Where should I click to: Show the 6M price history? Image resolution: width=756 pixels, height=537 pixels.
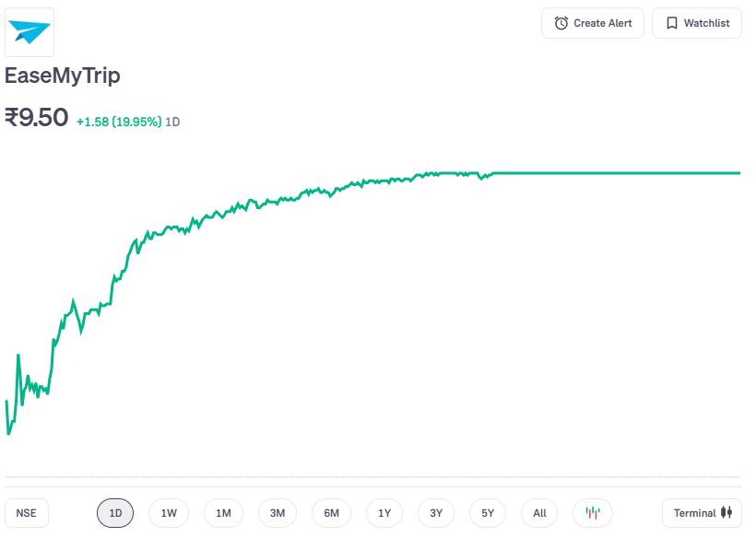tap(331, 513)
